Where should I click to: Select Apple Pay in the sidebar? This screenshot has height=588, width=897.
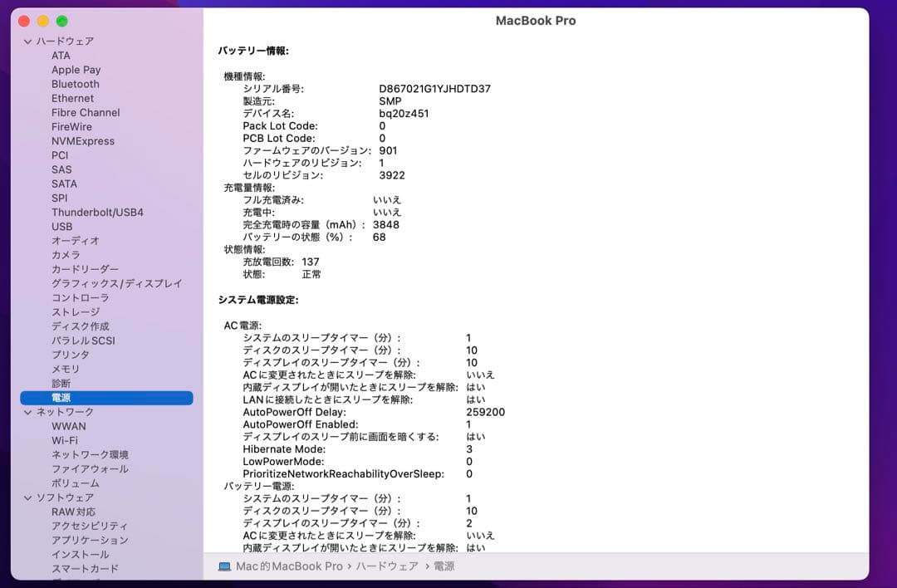pos(76,70)
